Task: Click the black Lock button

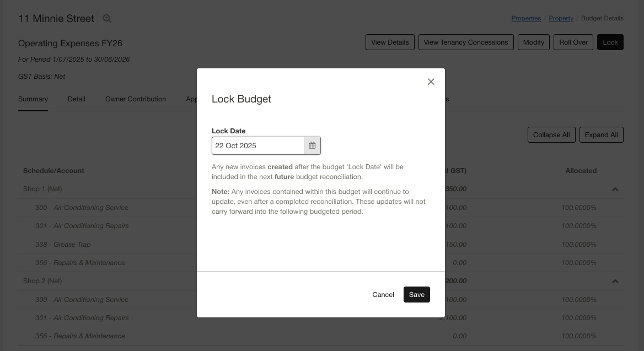Action: 610,42
